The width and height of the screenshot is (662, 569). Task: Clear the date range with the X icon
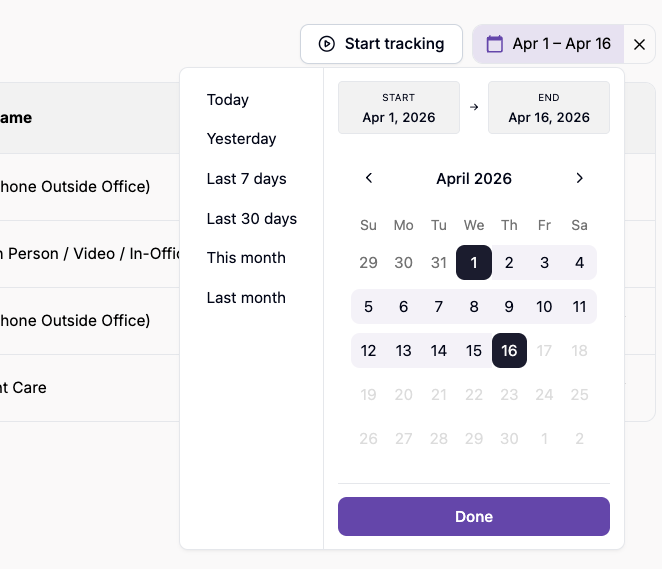pyautogui.click(x=640, y=44)
